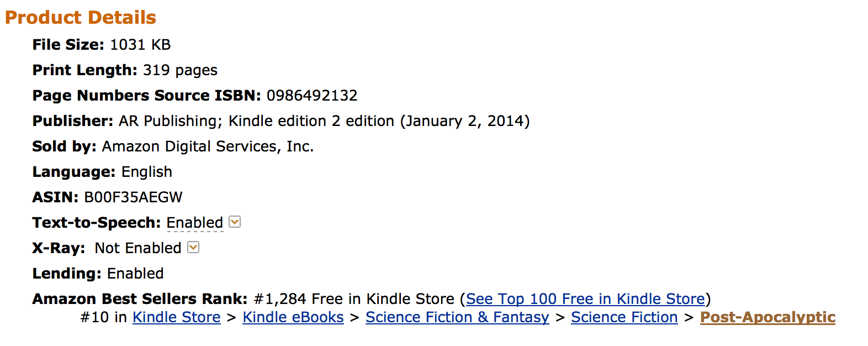Go to the Kindle eBooks category
This screenshot has height=346, width=868.
pyautogui.click(x=293, y=317)
